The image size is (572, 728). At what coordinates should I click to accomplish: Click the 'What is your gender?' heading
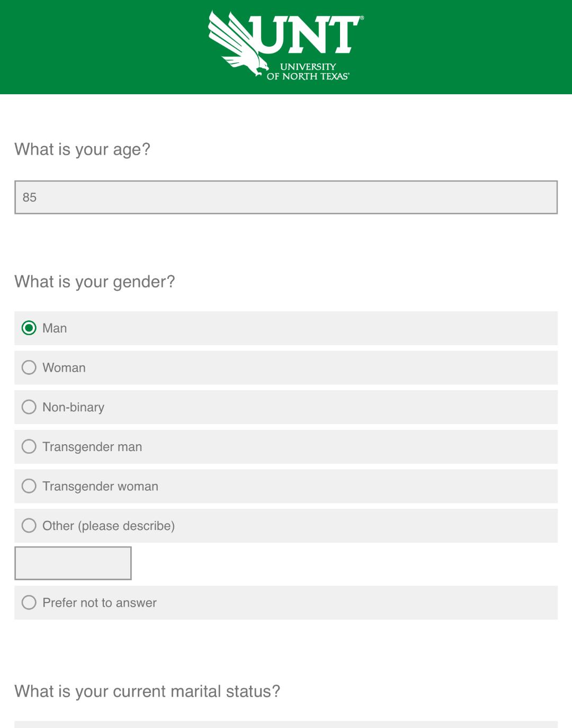(x=95, y=282)
